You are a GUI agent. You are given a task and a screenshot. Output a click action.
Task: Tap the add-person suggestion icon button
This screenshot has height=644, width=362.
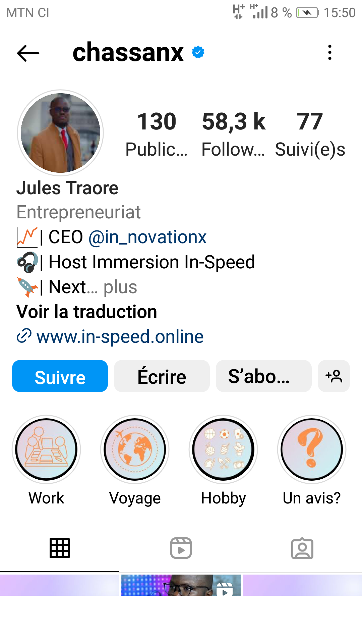(334, 376)
